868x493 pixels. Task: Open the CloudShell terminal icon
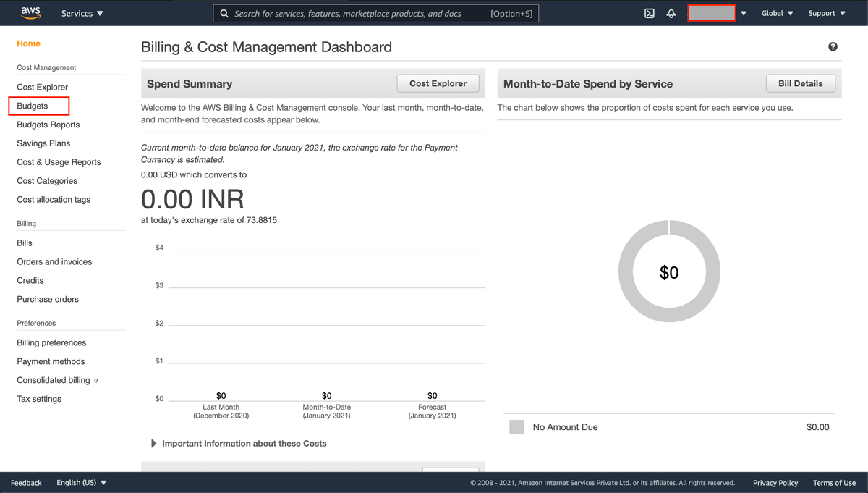pyautogui.click(x=650, y=13)
